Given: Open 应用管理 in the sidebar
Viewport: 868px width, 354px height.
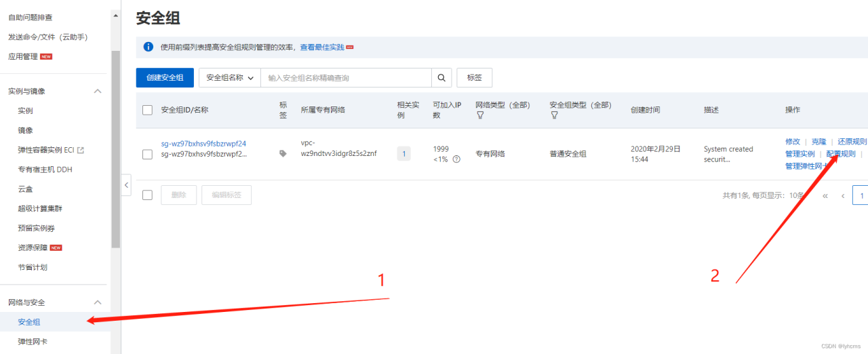Looking at the screenshot, I should (23, 56).
